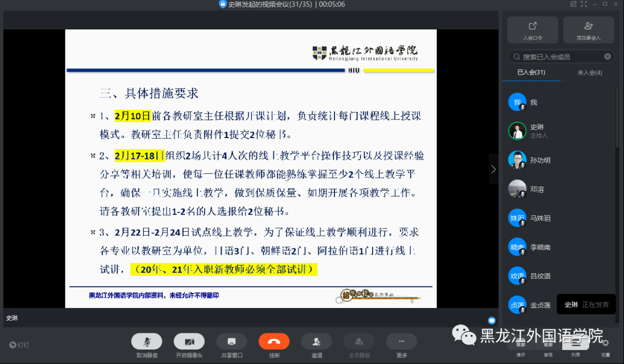
Task: Click the blue 贞莲 avatar
Action: tap(517, 304)
